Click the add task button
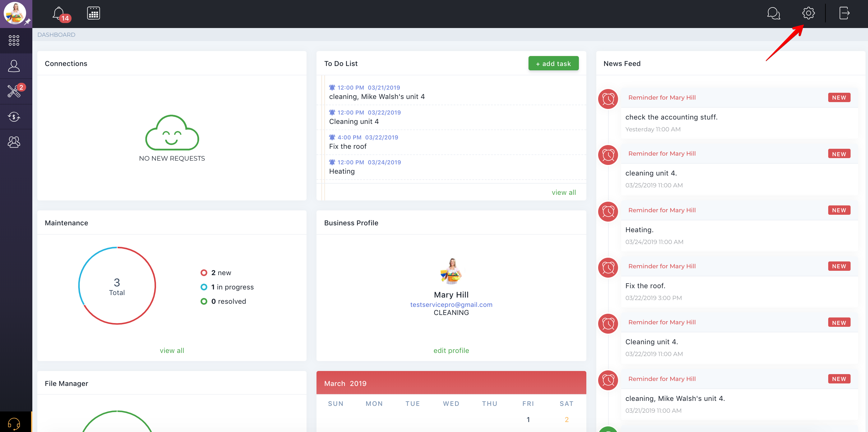This screenshot has height=432, width=868. tap(553, 63)
